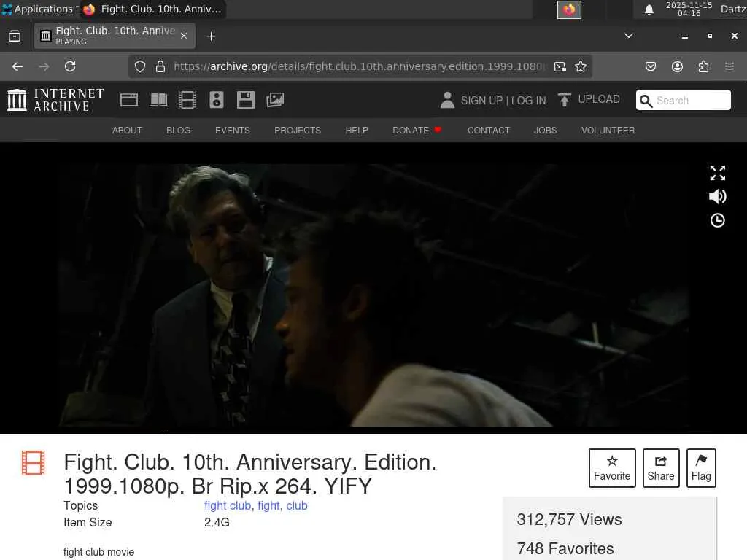
Task: Open Firefox hamburger menu
Action: click(x=729, y=66)
